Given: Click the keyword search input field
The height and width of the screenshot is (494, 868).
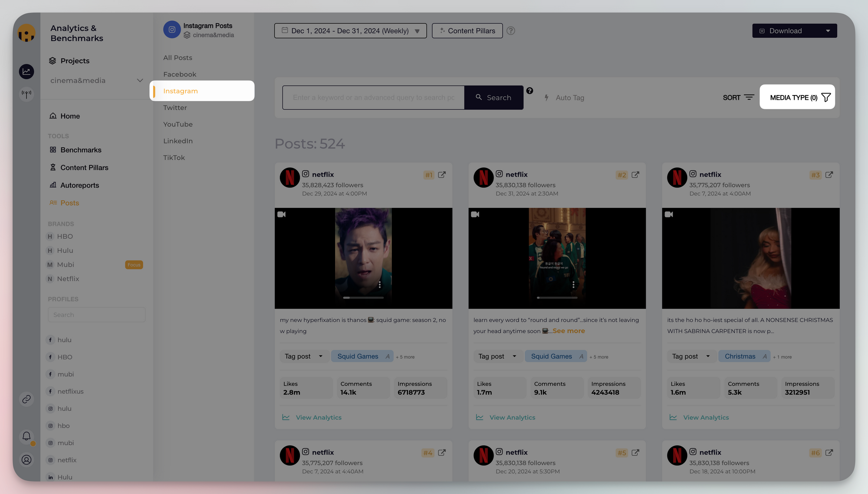Looking at the screenshot, I should click(373, 98).
